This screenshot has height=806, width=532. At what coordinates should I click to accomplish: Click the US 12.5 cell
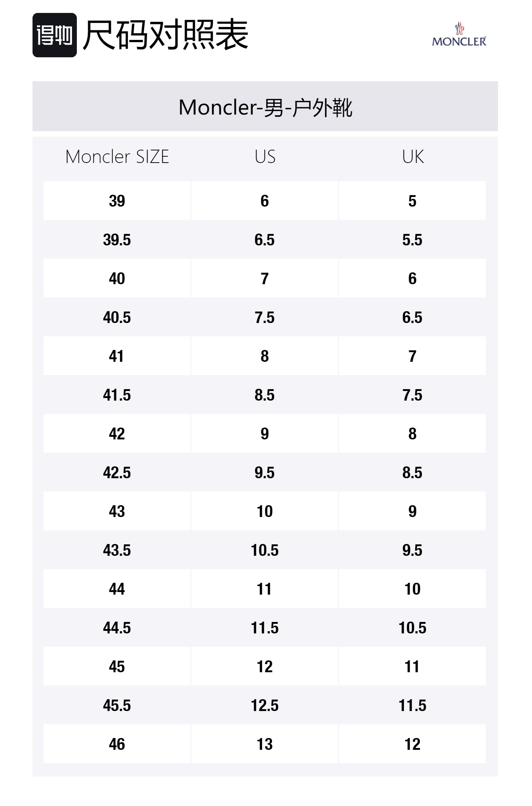(265, 705)
